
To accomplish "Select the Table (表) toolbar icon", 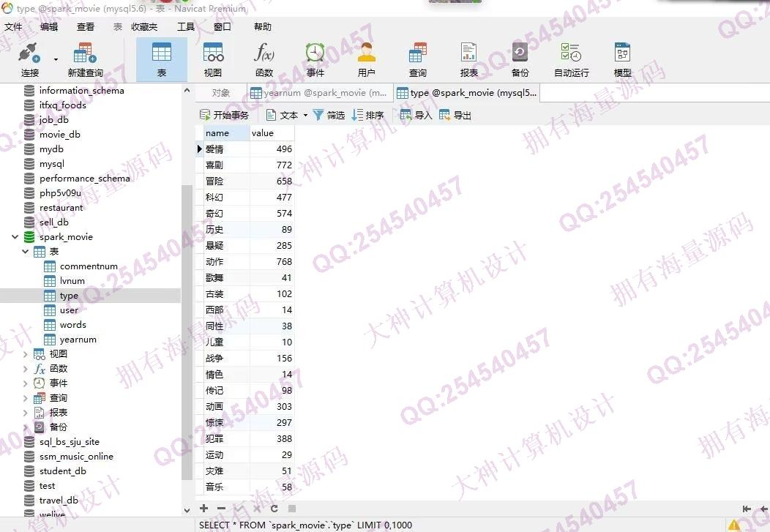I will (162, 60).
